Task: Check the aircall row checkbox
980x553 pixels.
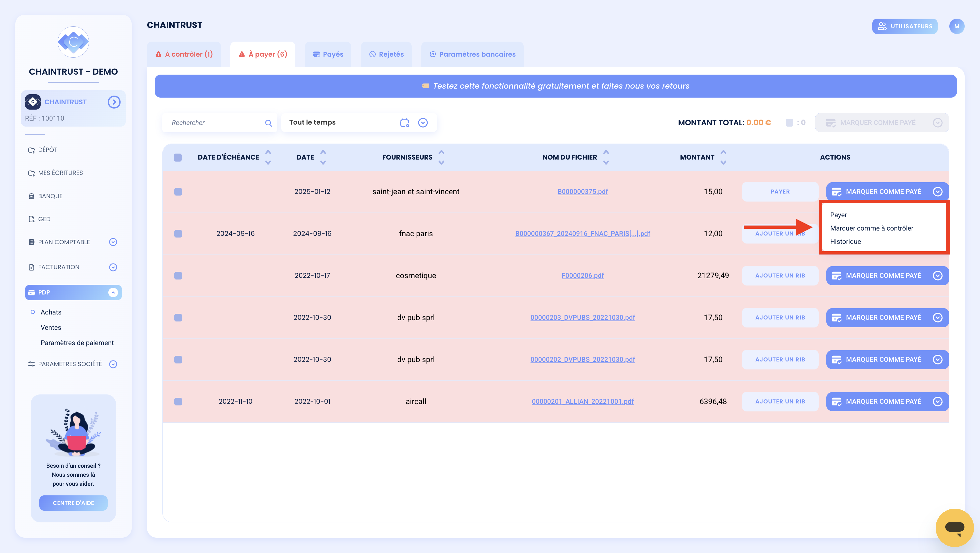Action: [x=178, y=401]
